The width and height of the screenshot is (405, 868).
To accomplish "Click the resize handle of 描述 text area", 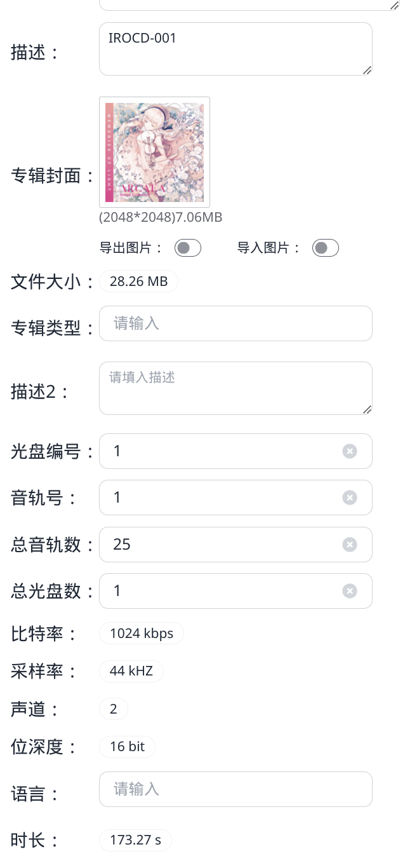I will pyautogui.click(x=367, y=71).
